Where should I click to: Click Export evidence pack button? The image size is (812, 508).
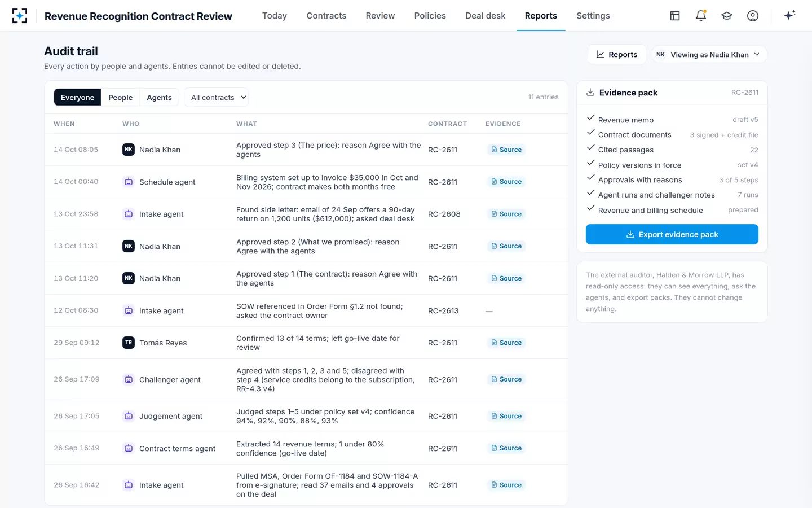672,234
